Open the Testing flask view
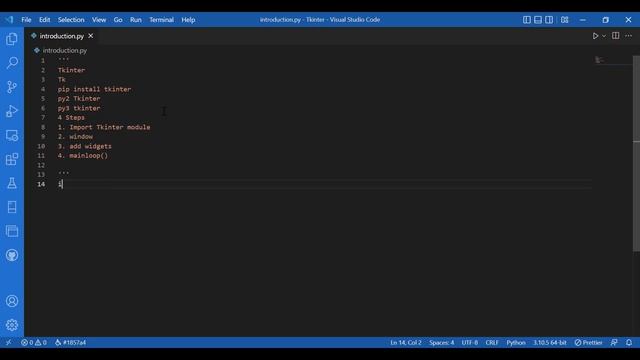Screen dimensions: 640x360 [x=12, y=183]
